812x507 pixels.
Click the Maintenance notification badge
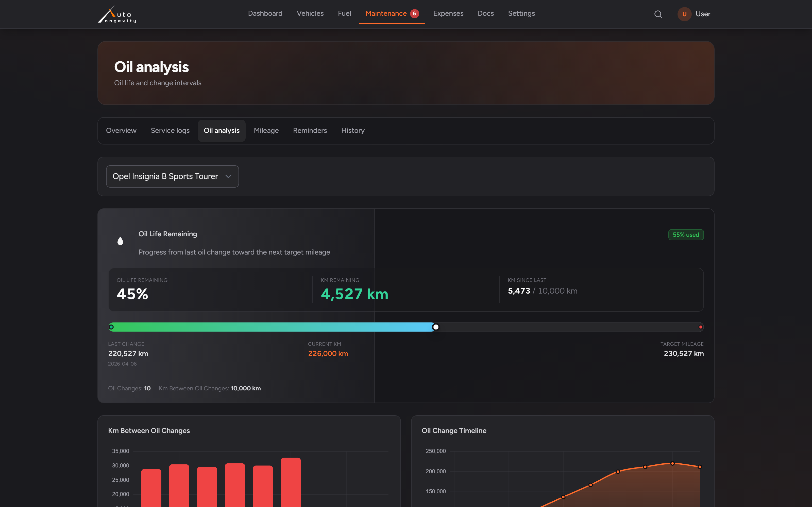(x=414, y=13)
